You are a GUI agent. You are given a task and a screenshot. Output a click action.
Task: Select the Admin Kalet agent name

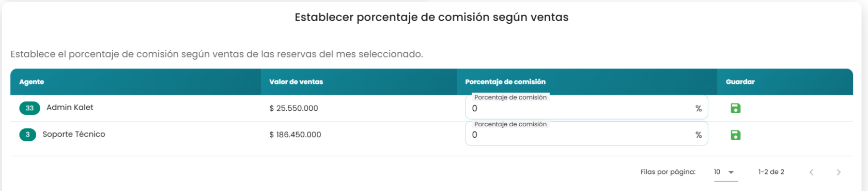[x=70, y=107]
